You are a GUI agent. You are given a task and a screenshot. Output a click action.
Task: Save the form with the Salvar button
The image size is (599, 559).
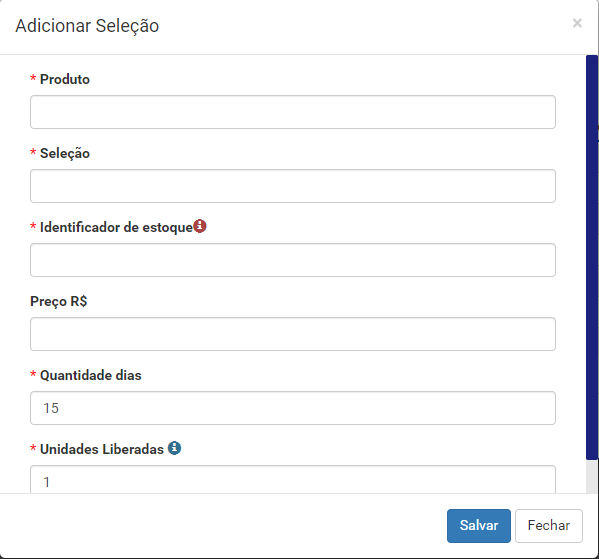click(x=479, y=526)
